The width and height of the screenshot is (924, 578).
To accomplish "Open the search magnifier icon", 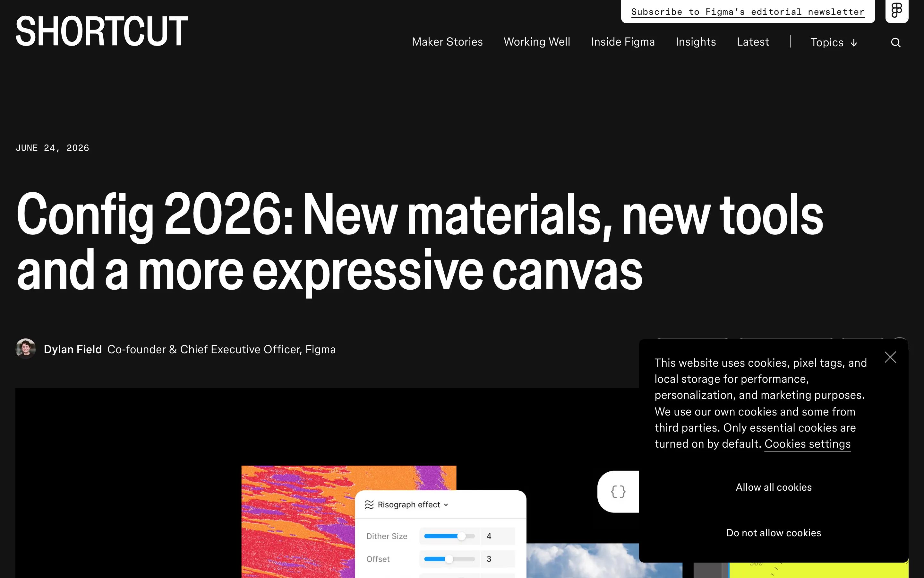I will click(x=895, y=42).
